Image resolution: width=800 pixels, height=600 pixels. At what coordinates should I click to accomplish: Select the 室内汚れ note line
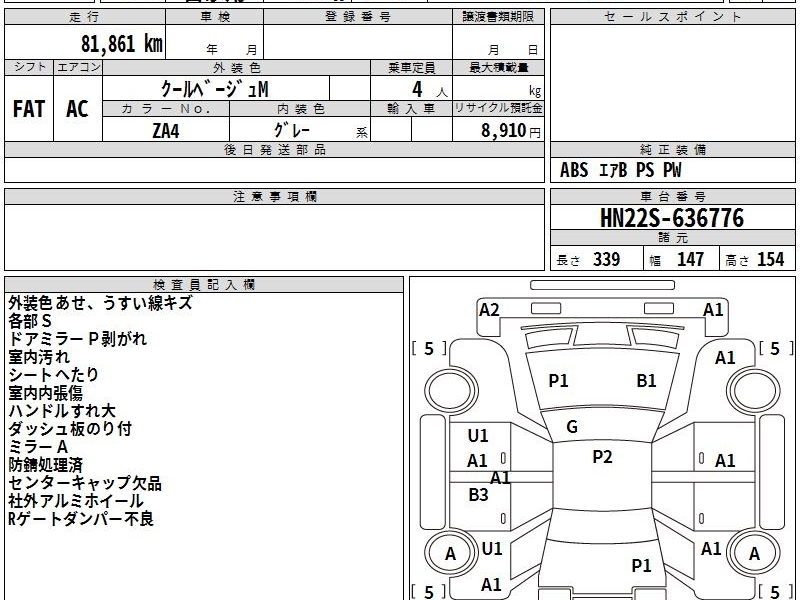(38, 357)
